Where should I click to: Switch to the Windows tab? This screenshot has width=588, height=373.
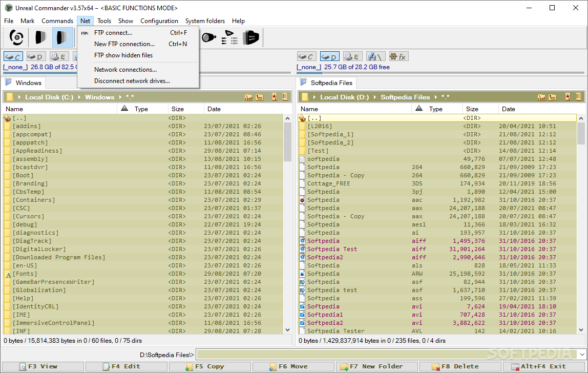tap(25, 82)
